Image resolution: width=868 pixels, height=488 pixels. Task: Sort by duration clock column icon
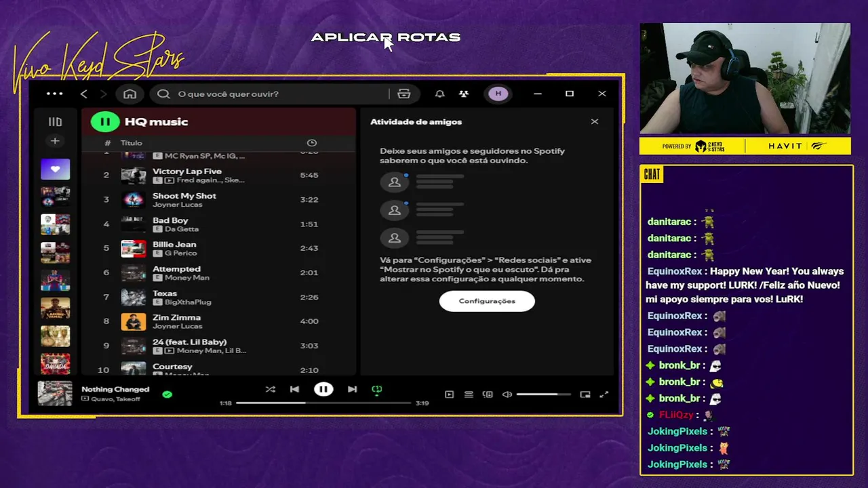[x=312, y=143]
